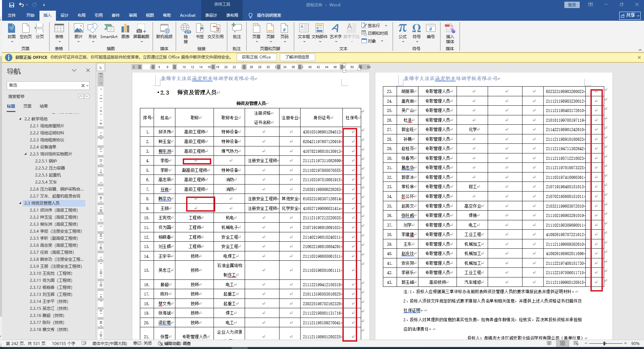The height and width of the screenshot is (349, 644).
Task: Undo the last action
Action: 21,5
